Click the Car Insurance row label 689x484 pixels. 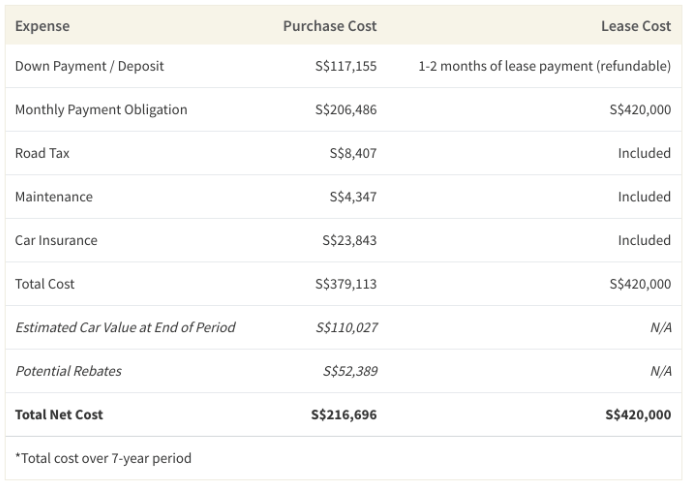(56, 240)
